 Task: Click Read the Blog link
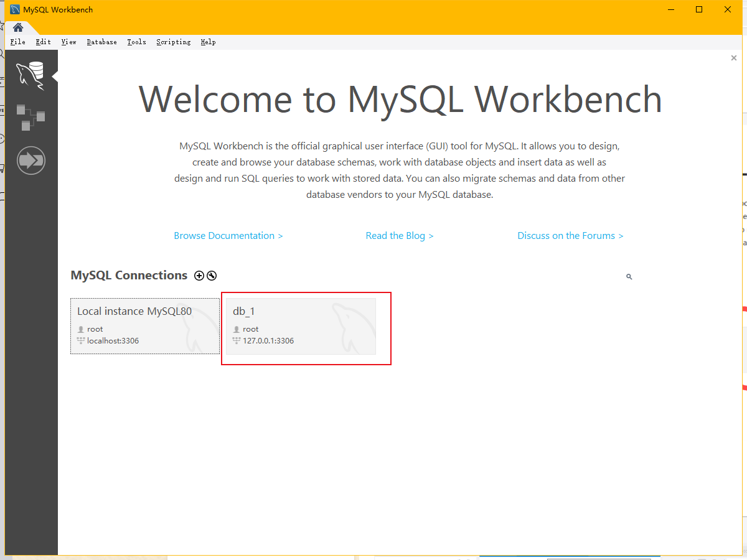coord(400,236)
